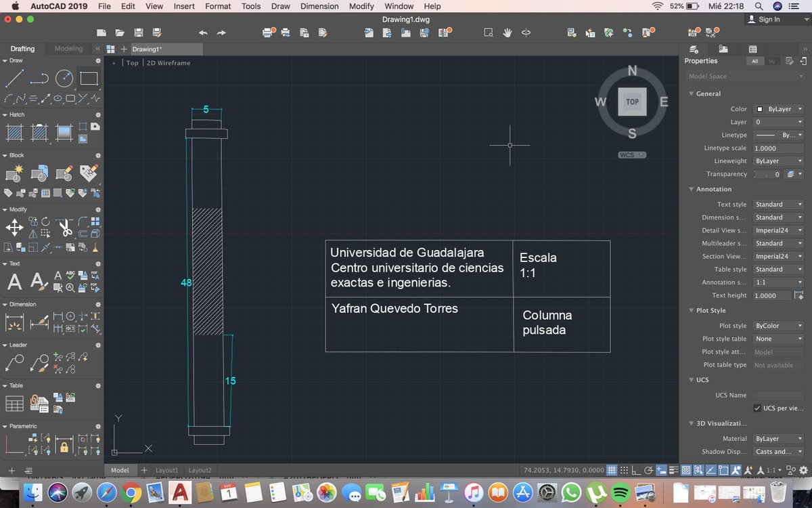Open the Draw panel settings gear

point(98,61)
